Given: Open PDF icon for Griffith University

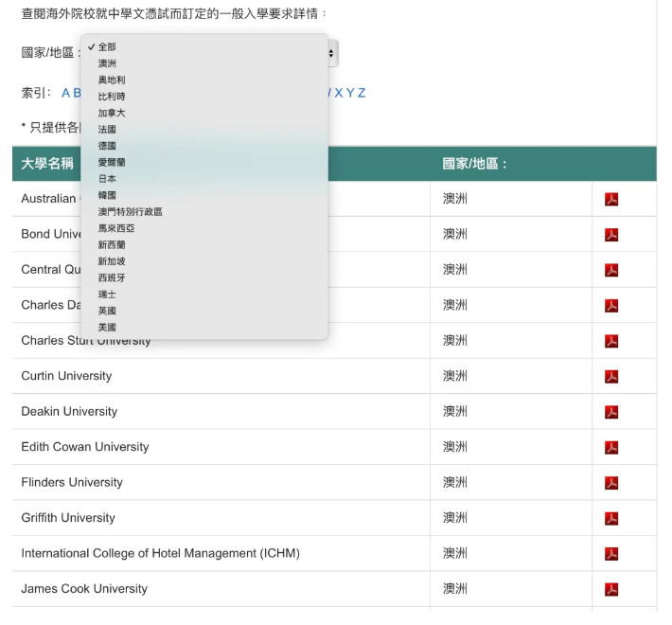Looking at the screenshot, I should [x=611, y=519].
